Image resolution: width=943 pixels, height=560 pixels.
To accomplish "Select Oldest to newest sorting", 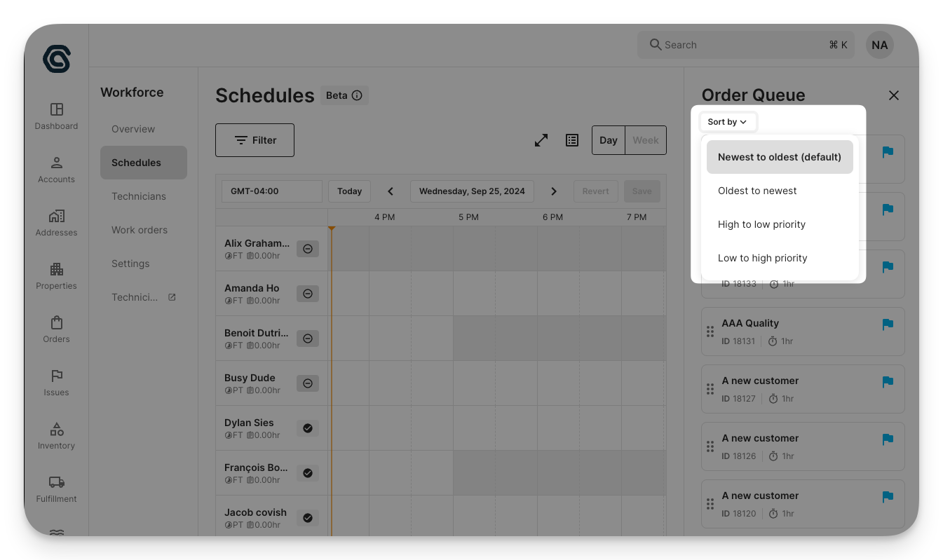I will click(780, 191).
